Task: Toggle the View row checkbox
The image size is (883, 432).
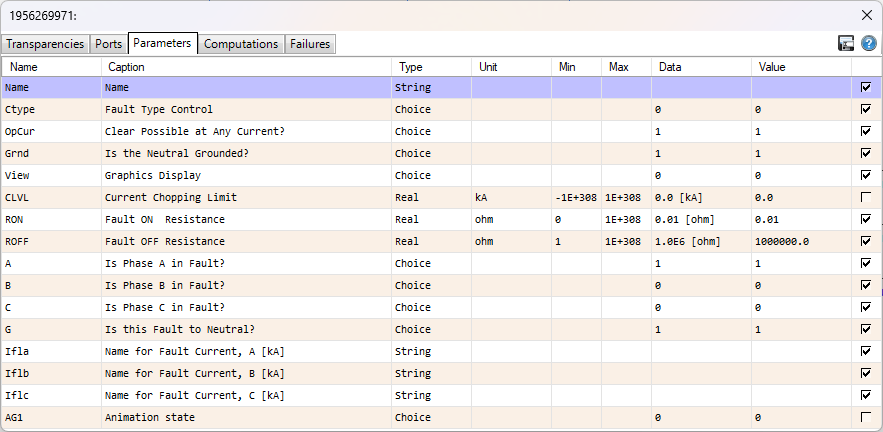Action: click(866, 175)
